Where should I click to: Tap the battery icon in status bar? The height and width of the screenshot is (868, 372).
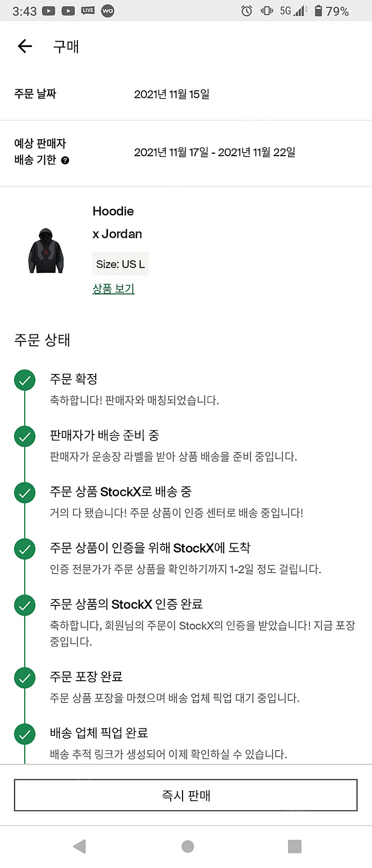tap(318, 11)
